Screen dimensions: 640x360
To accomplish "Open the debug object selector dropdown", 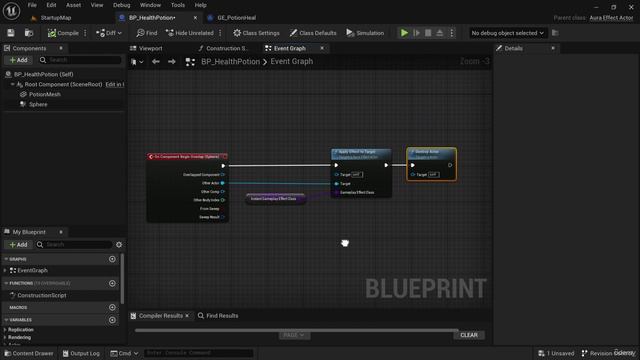I will click(x=507, y=33).
